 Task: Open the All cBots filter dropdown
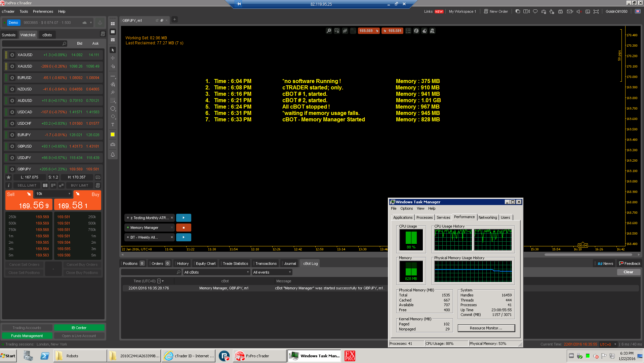point(217,273)
